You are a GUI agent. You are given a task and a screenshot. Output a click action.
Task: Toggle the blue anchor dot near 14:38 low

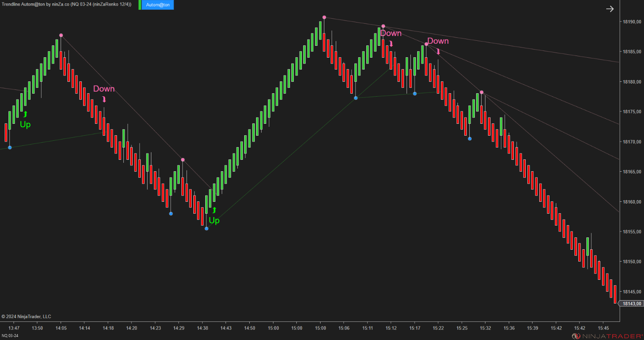206,228
